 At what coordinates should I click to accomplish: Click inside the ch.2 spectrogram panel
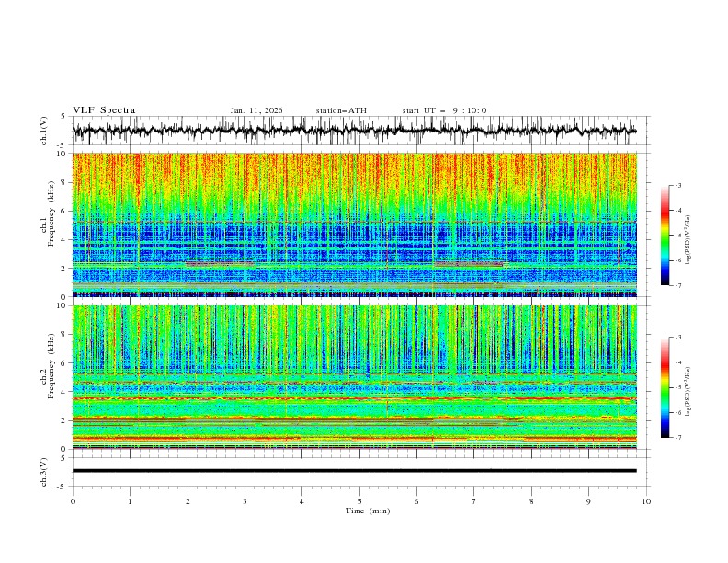(x=354, y=377)
